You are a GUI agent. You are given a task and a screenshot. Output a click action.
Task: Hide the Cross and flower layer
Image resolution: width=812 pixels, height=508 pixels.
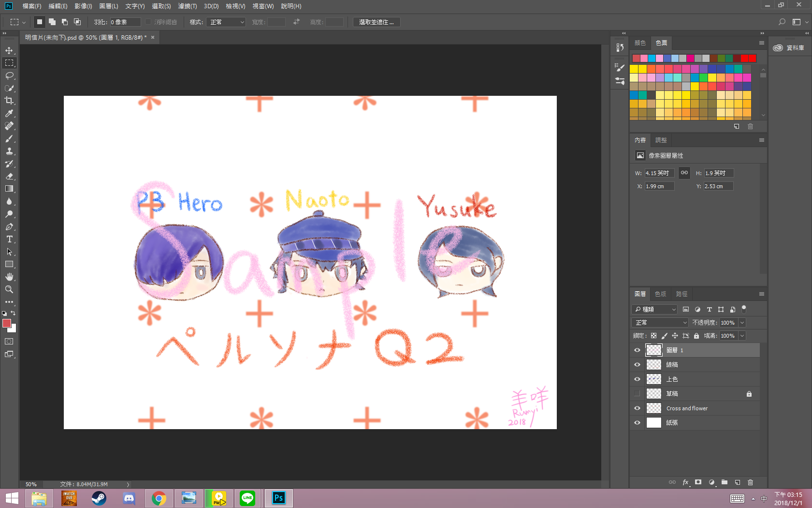(x=637, y=408)
